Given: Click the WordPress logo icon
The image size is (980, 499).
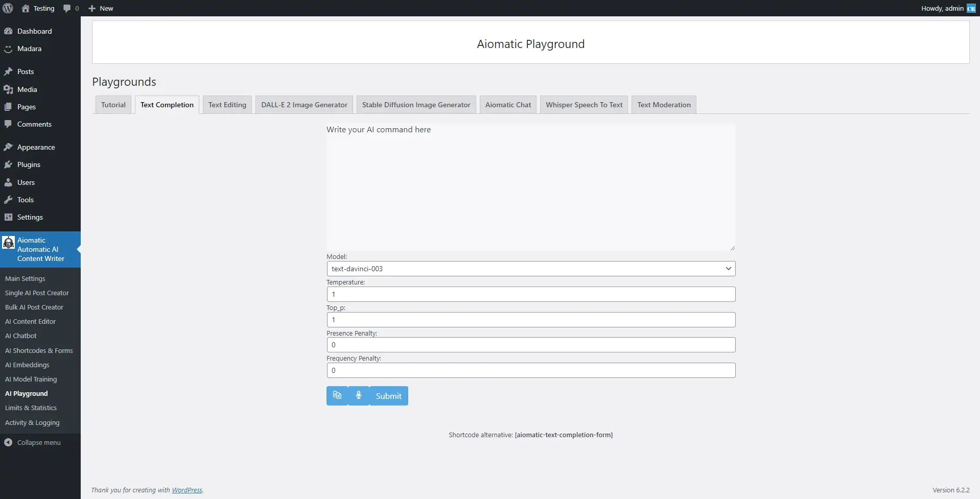Looking at the screenshot, I should [8, 8].
